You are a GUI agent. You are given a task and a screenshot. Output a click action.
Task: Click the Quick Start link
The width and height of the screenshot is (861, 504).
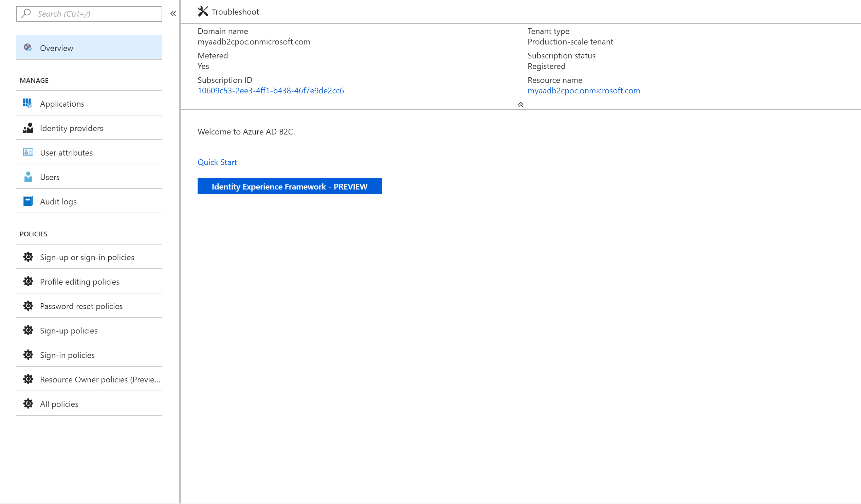pyautogui.click(x=217, y=162)
